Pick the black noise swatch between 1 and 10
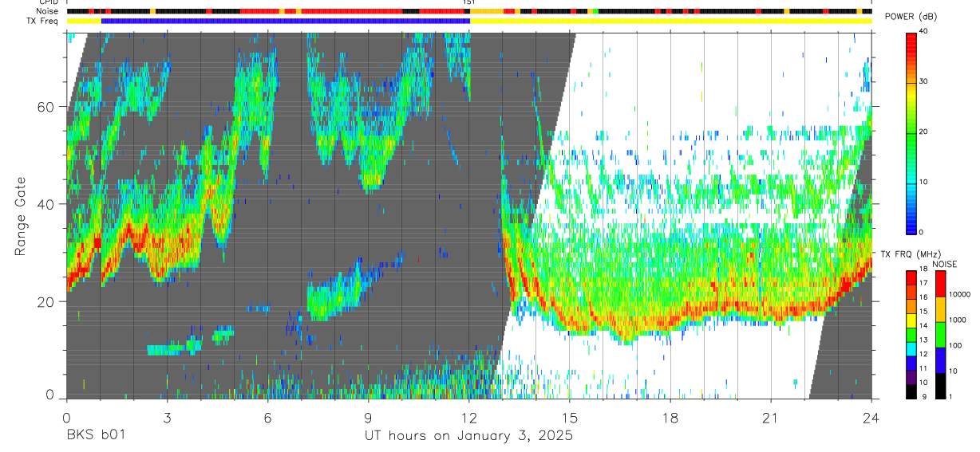The width and height of the screenshot is (980, 452). (941, 385)
